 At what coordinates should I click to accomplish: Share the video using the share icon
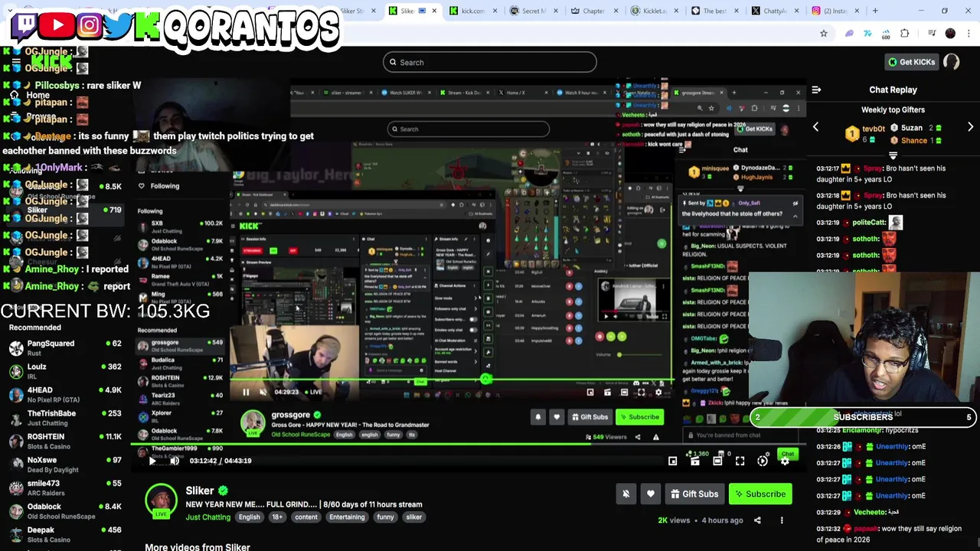757,520
